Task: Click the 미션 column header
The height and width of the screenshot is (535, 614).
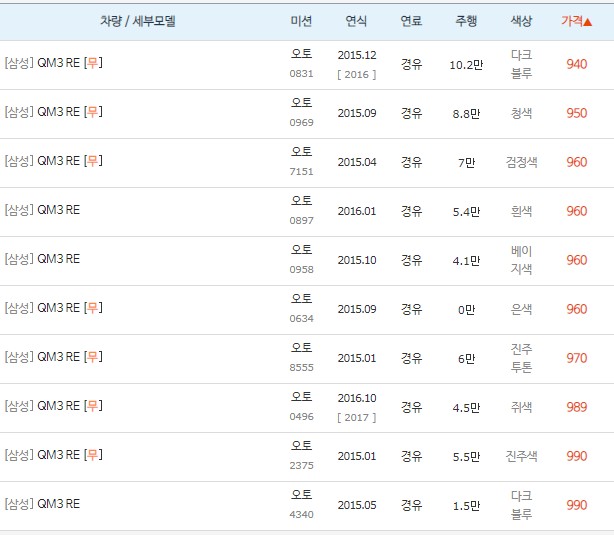Action: point(301,21)
